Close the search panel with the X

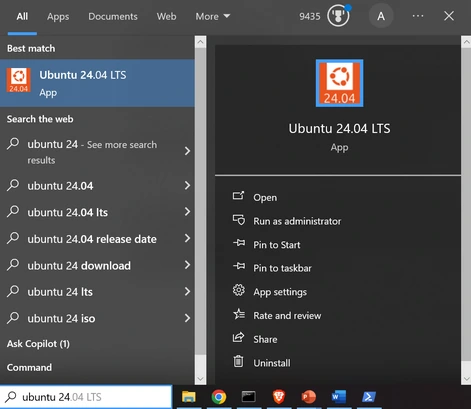click(449, 16)
